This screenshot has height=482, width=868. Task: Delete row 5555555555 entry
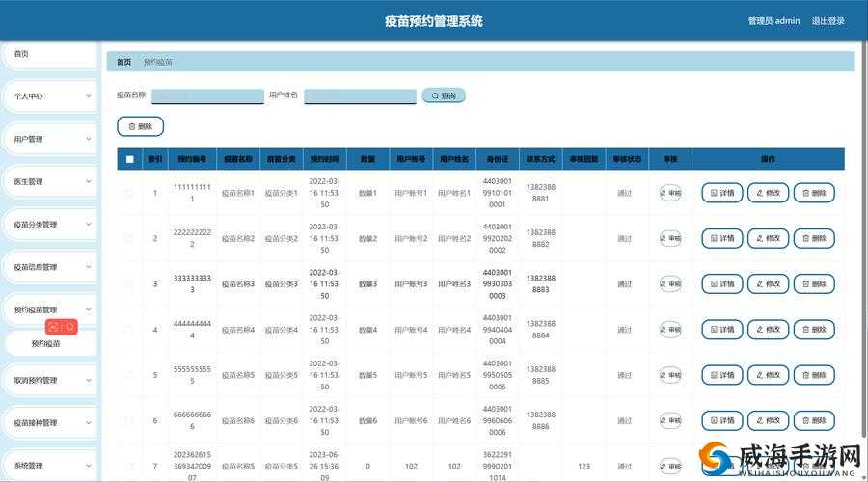click(814, 375)
